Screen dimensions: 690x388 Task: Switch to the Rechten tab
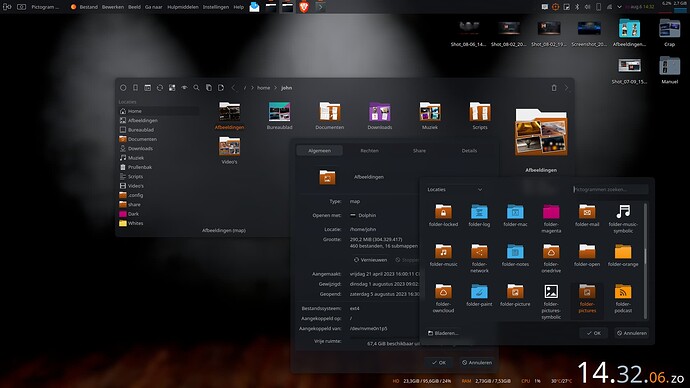tap(369, 150)
